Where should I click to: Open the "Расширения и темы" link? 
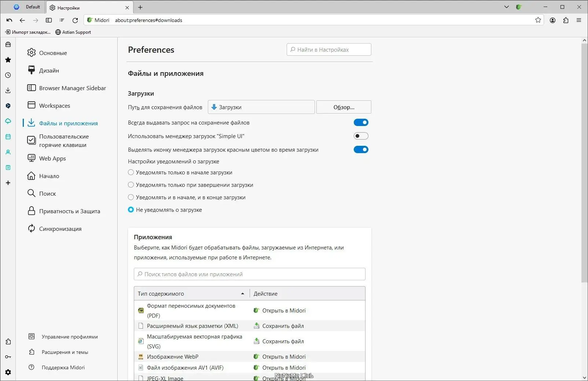[65, 352]
